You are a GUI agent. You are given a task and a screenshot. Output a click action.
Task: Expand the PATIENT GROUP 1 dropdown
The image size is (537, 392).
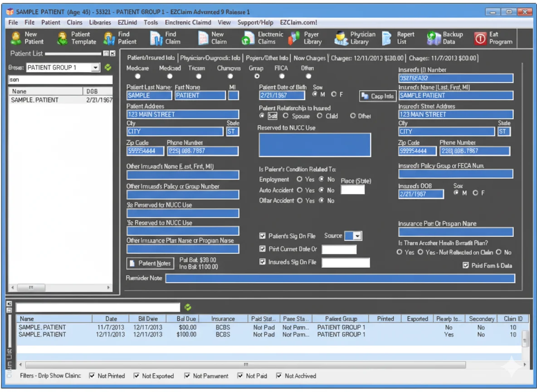tap(95, 68)
